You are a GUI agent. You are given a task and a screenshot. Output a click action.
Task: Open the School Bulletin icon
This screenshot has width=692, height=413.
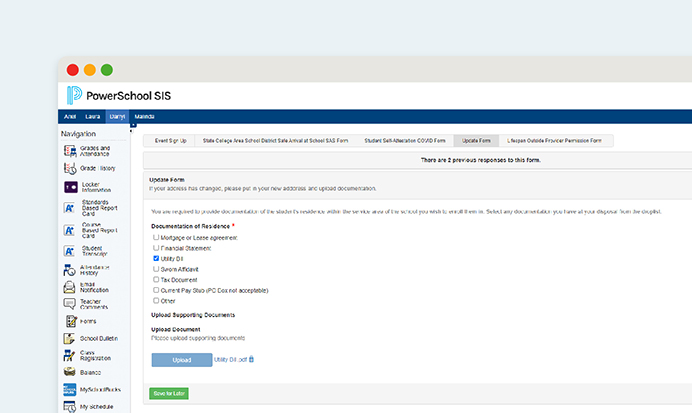click(71, 338)
